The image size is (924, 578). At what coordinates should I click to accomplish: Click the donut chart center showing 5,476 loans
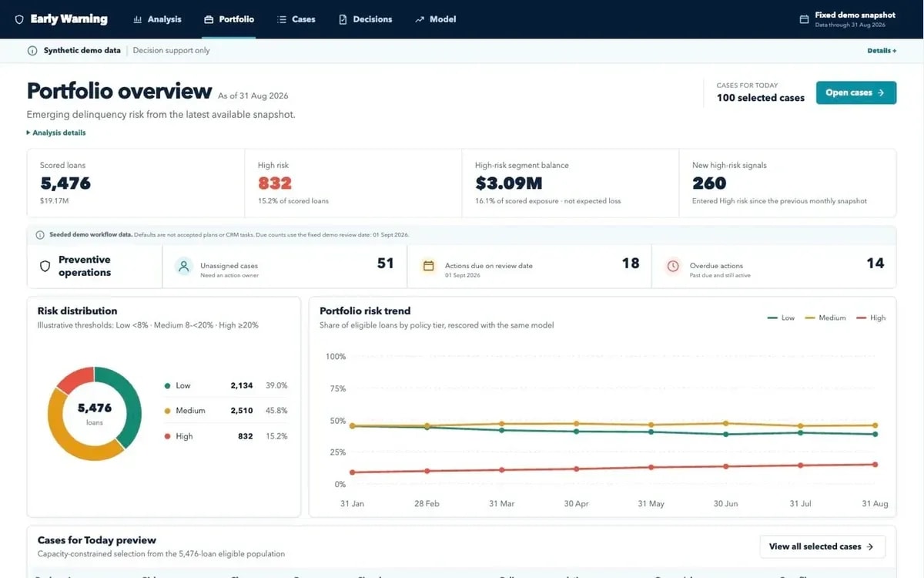[95, 413]
